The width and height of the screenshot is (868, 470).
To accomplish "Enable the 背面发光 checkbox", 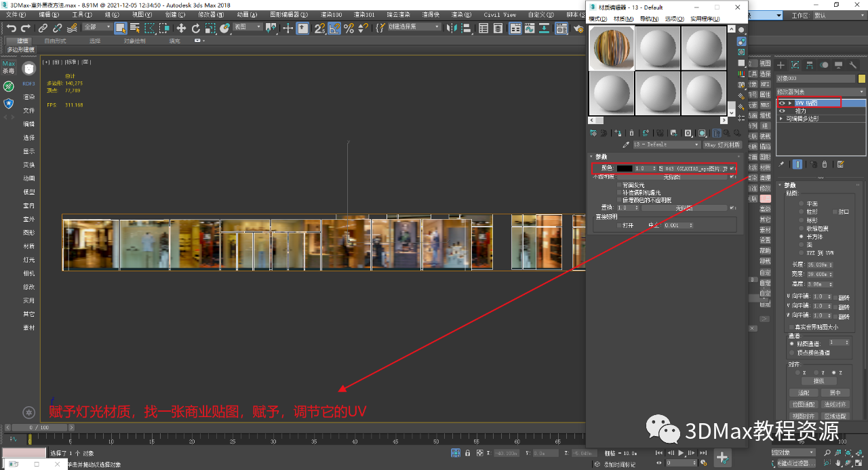I will click(618, 185).
